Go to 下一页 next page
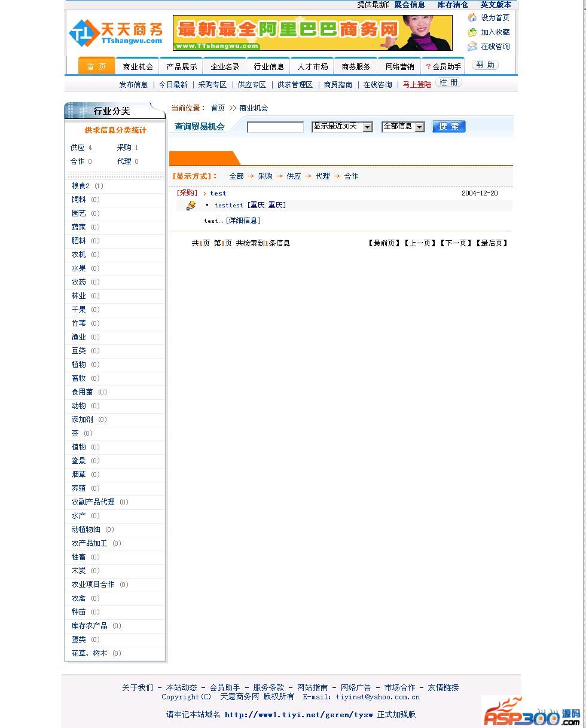The width and height of the screenshot is (586, 728). (x=455, y=243)
